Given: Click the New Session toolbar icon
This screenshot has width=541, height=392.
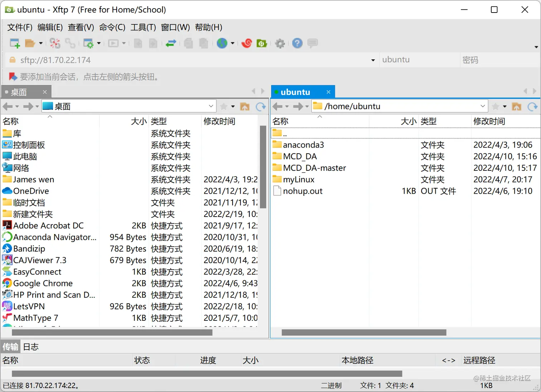Looking at the screenshot, I should pos(15,43).
